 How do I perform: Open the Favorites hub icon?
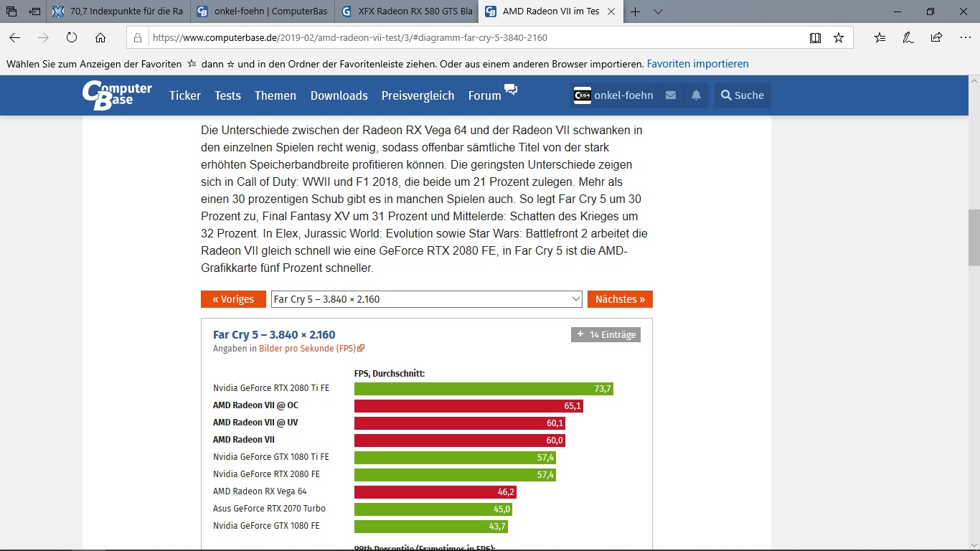pyautogui.click(x=880, y=38)
